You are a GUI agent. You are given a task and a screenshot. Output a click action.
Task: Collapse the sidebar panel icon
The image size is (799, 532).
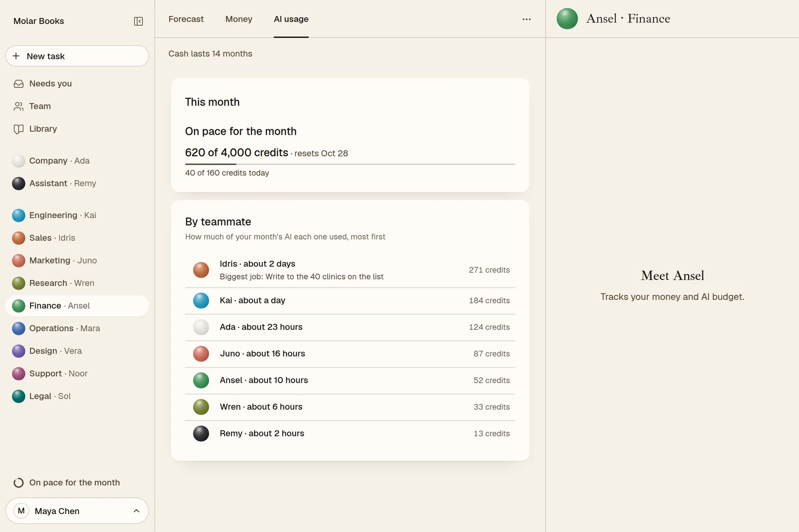(138, 21)
